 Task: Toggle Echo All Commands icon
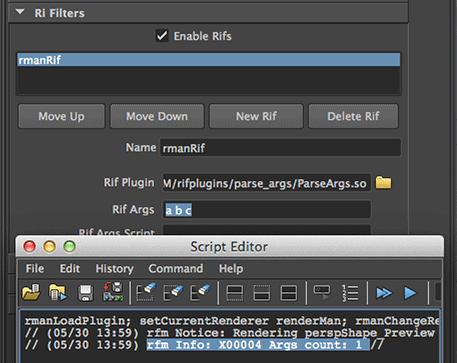click(x=322, y=292)
